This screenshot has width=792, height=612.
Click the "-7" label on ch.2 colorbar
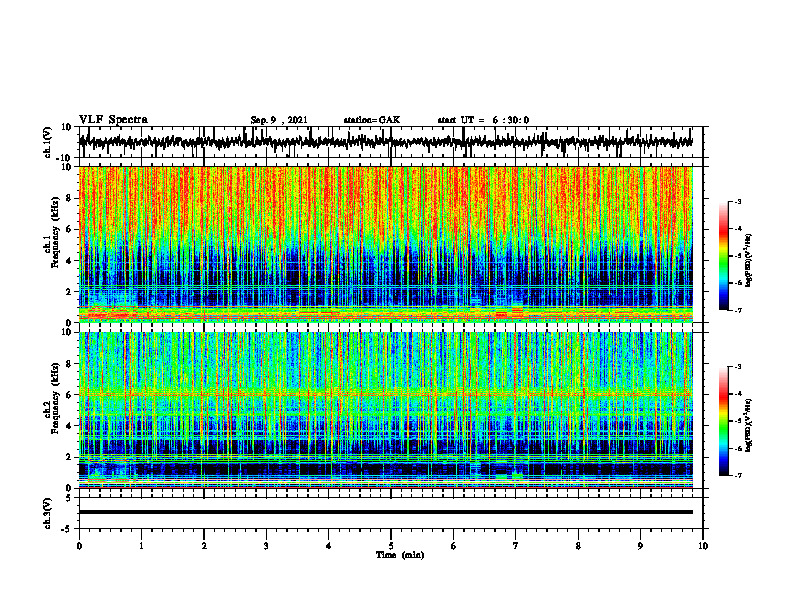click(x=737, y=475)
